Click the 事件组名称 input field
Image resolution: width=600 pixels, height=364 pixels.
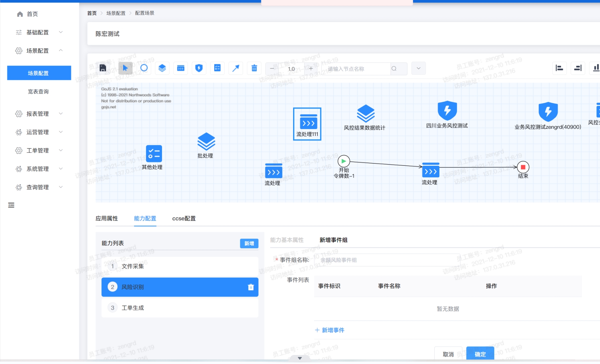pos(387,260)
